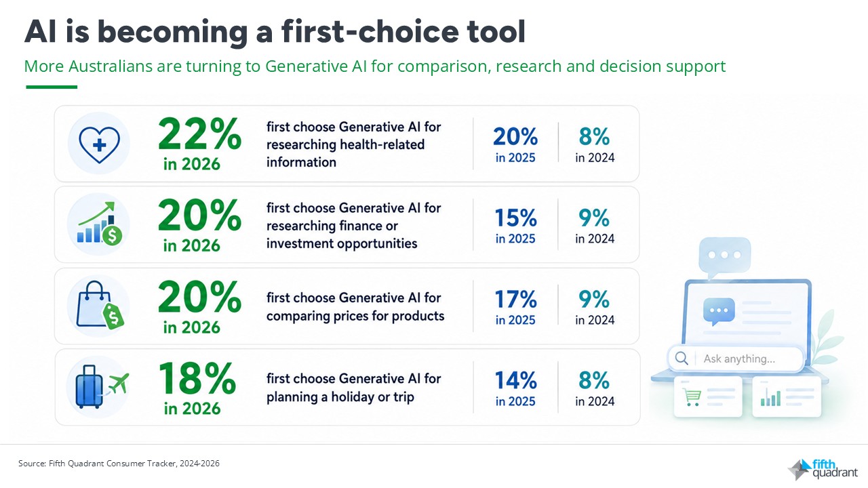
Task: Click the "Ask anything..." search field
Action: click(735, 359)
